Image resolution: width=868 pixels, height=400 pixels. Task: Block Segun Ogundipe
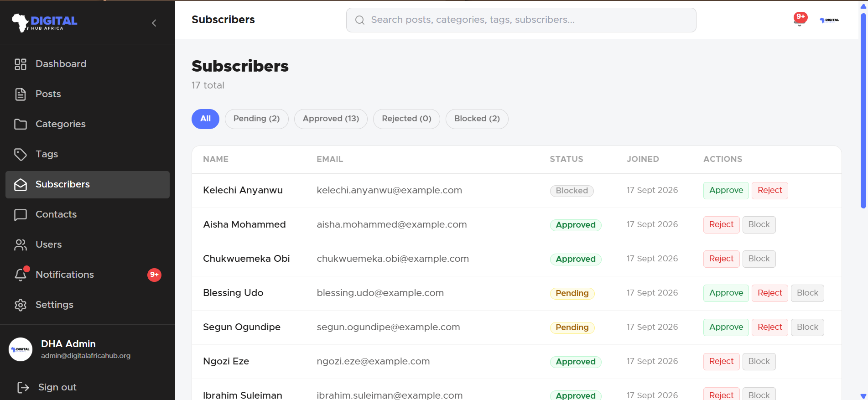807,327
